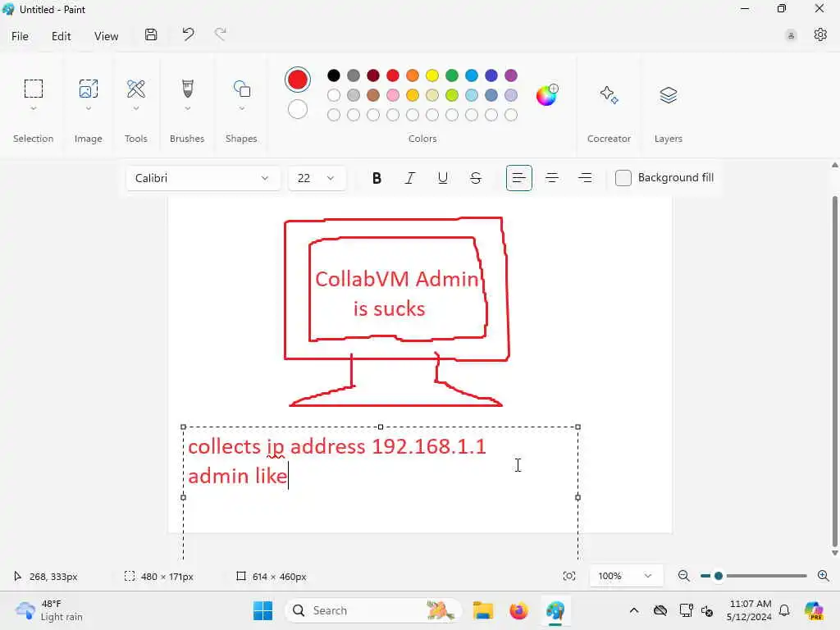Launch Firefox from the taskbar
840x630 pixels.
pyautogui.click(x=518, y=610)
